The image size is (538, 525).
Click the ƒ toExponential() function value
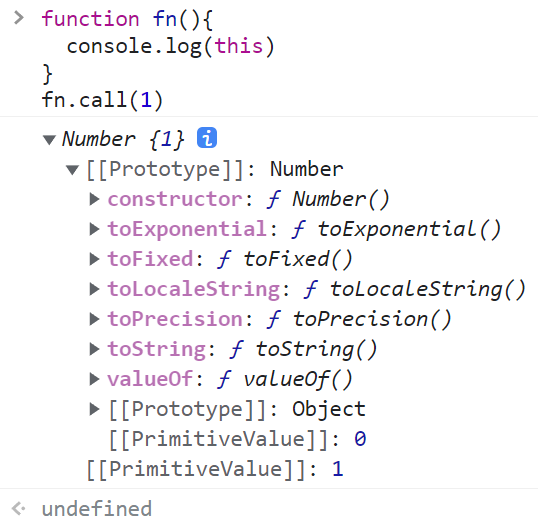pyautogui.click(x=397, y=229)
